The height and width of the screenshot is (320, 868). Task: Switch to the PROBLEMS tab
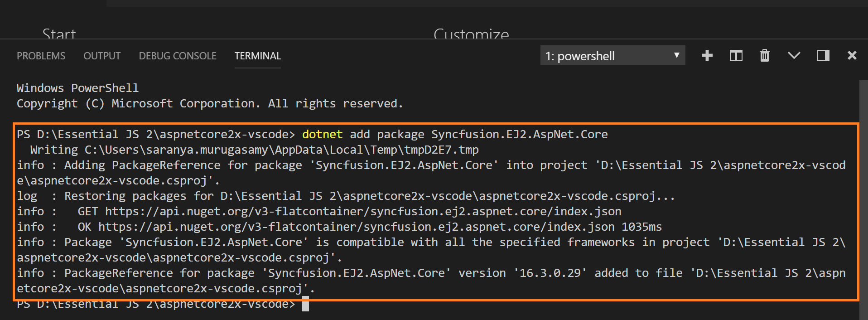click(41, 56)
